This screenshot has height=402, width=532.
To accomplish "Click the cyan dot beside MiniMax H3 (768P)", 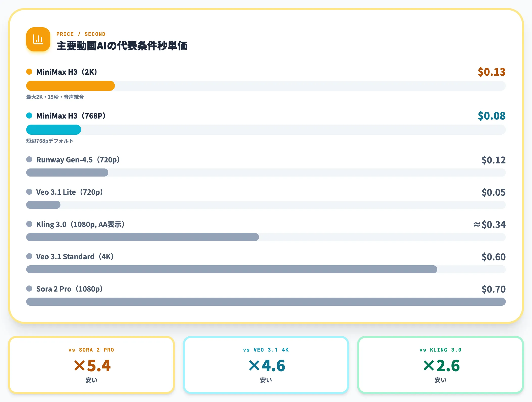I will click(x=29, y=116).
